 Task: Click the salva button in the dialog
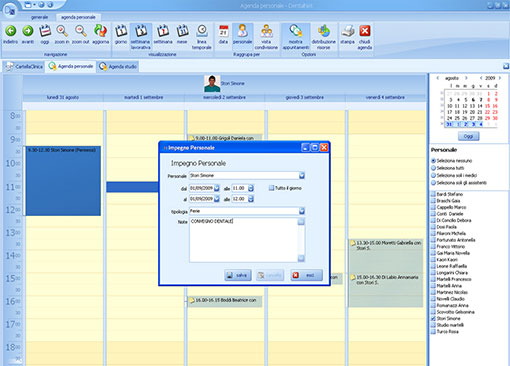(238, 275)
